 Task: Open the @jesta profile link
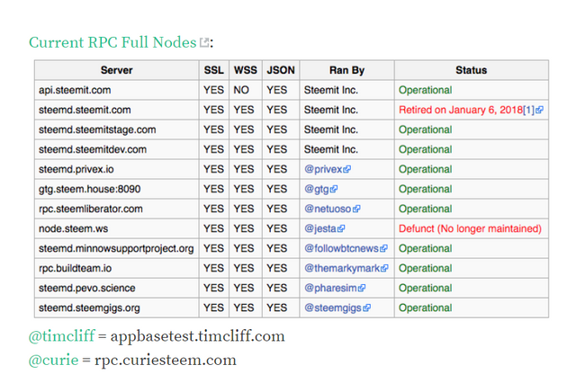[320, 228]
